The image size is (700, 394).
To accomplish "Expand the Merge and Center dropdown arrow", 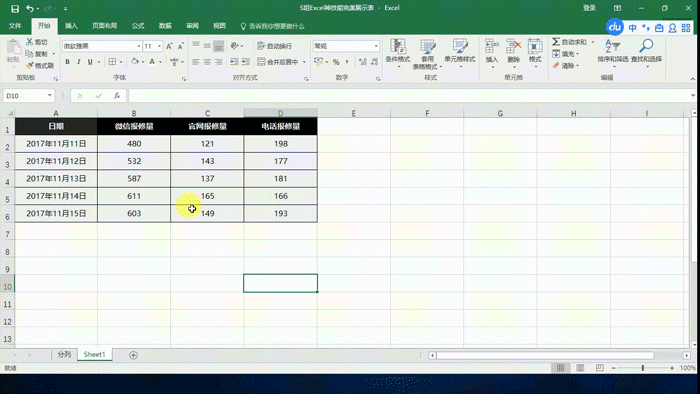I will (304, 62).
